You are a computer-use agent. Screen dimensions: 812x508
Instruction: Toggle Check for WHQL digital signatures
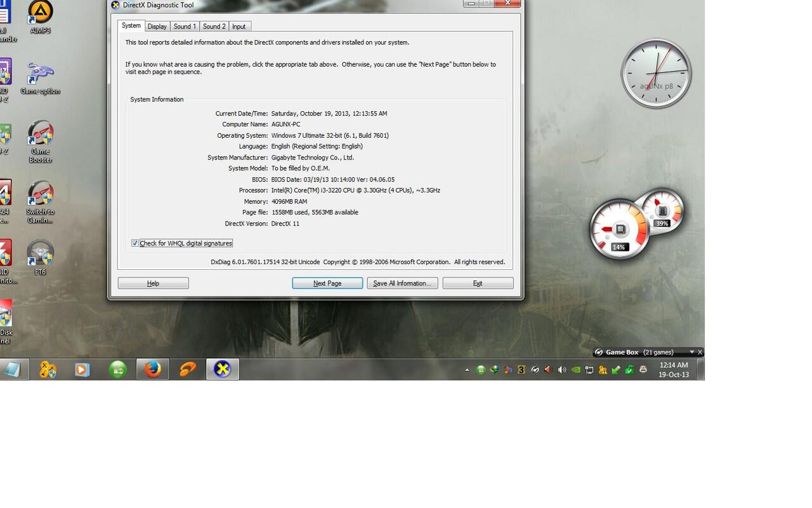(x=135, y=243)
